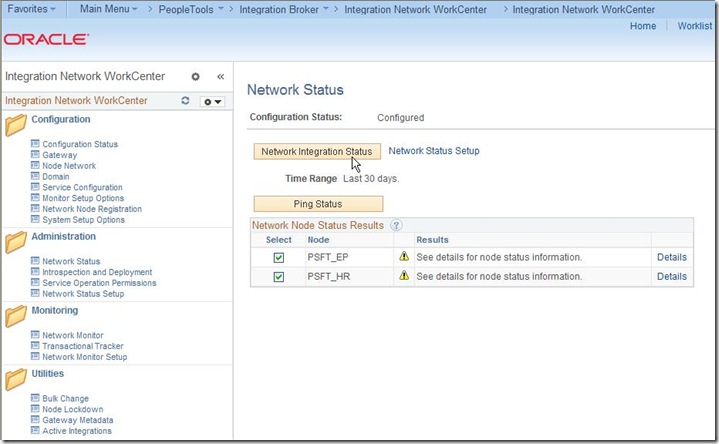This screenshot has width=719, height=444.
Task: Open the Administration section heading
Action: pos(64,236)
